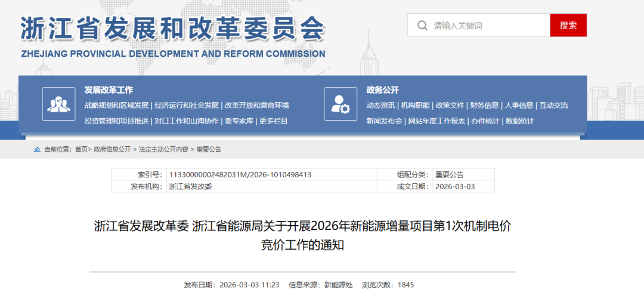
Task: Open 数据统计 in 政务公开 menu
Action: click(x=520, y=121)
